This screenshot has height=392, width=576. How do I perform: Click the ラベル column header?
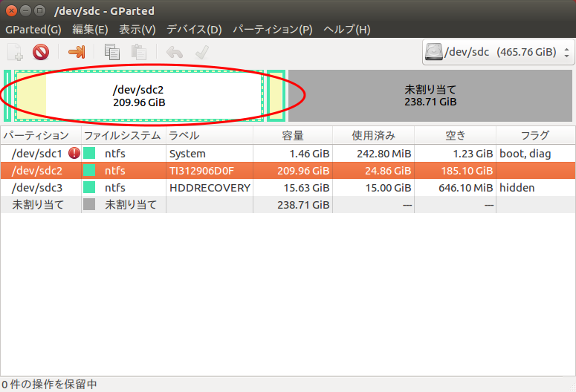pyautogui.click(x=210, y=135)
